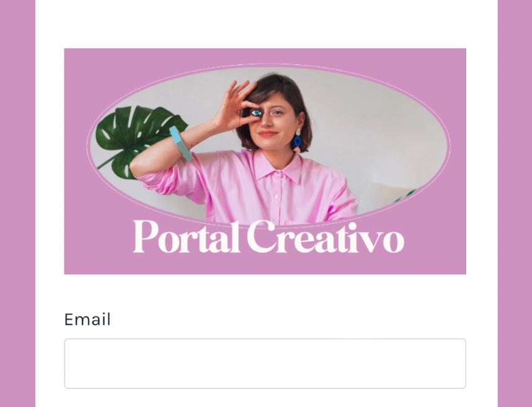532x407 pixels.
Task: Click the light blue bracelet on her wrist
Action: [x=181, y=143]
